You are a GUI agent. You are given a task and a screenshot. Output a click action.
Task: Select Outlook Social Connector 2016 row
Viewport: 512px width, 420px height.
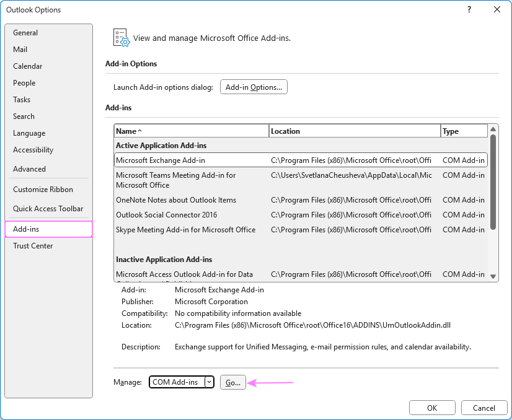(301, 215)
